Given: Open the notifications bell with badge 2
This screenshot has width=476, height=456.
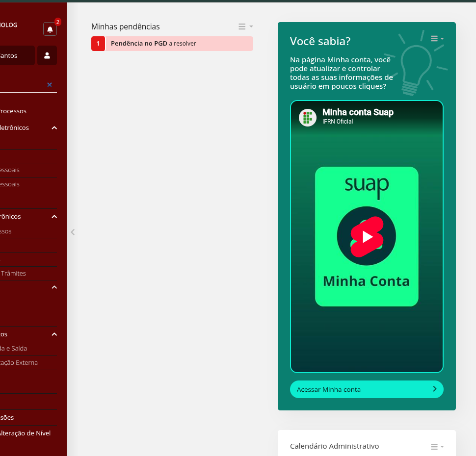Looking at the screenshot, I should tap(50, 29).
